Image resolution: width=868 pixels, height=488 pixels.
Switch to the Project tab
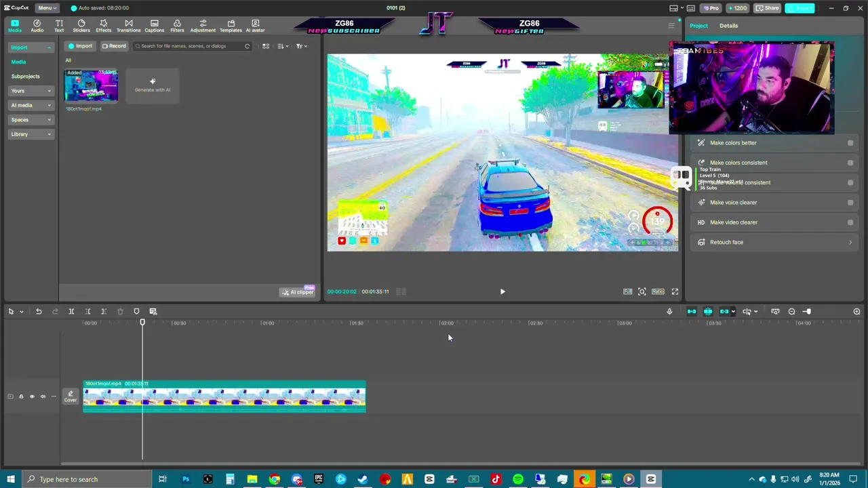[698, 26]
